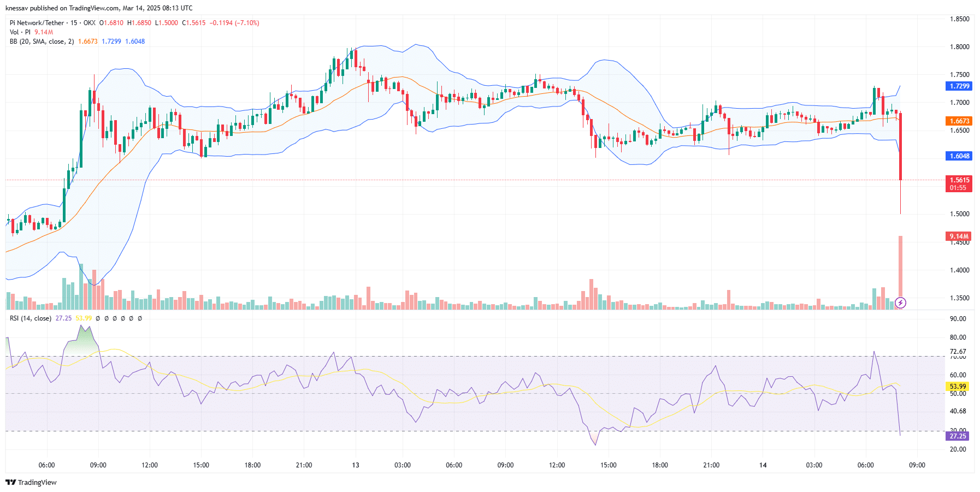Click the 01:55 candle countdown timer
This screenshot has width=980, height=492.
point(958,188)
